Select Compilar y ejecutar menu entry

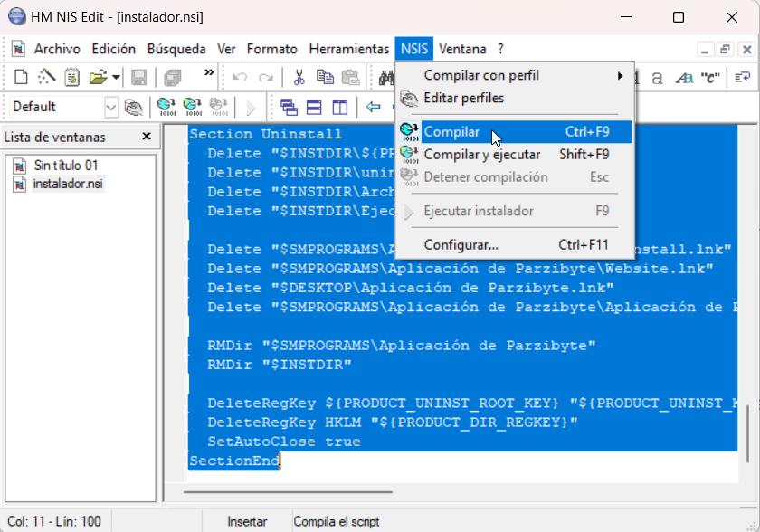click(x=515, y=155)
